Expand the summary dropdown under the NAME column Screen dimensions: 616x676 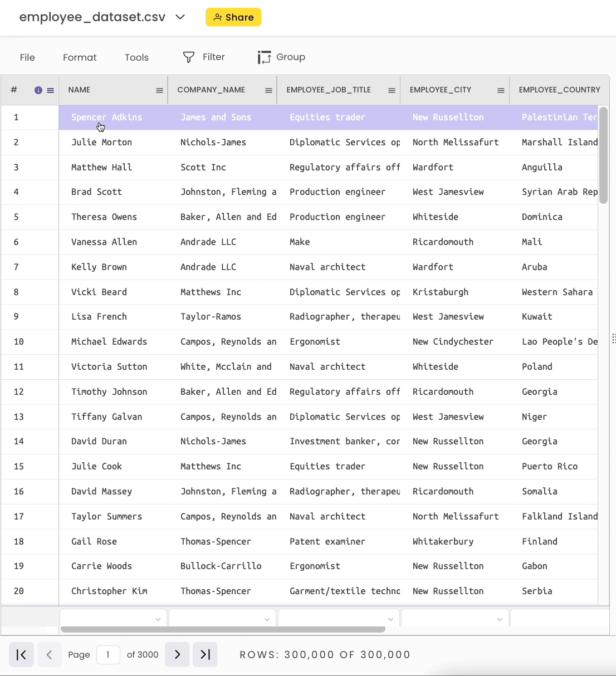(x=158, y=619)
